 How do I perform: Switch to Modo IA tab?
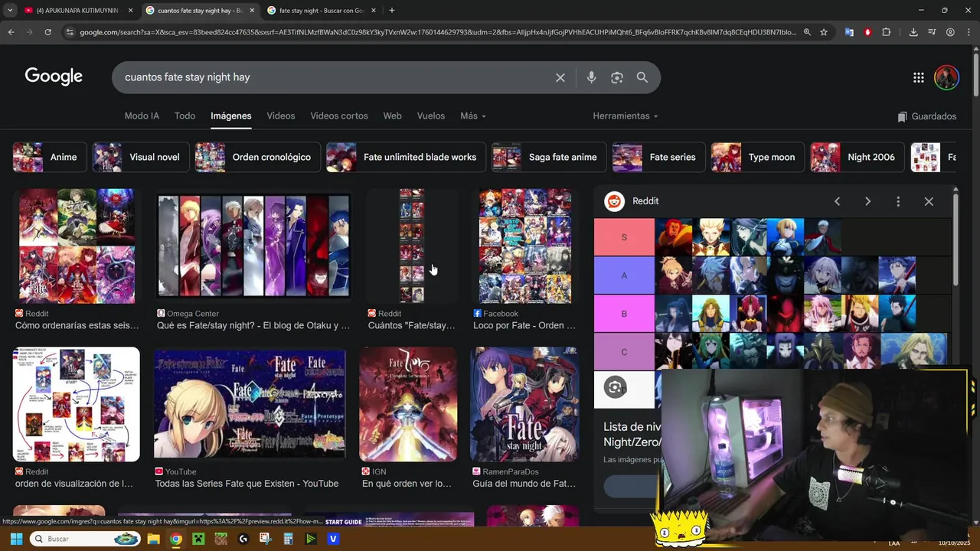[x=142, y=116]
